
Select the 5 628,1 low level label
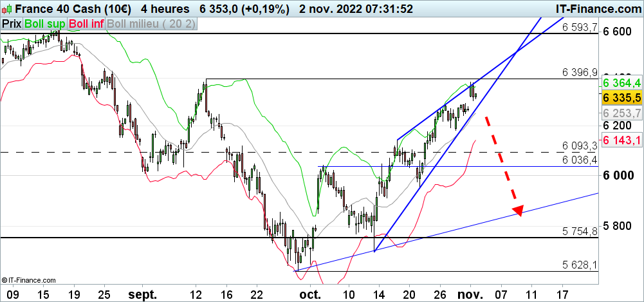point(580,265)
